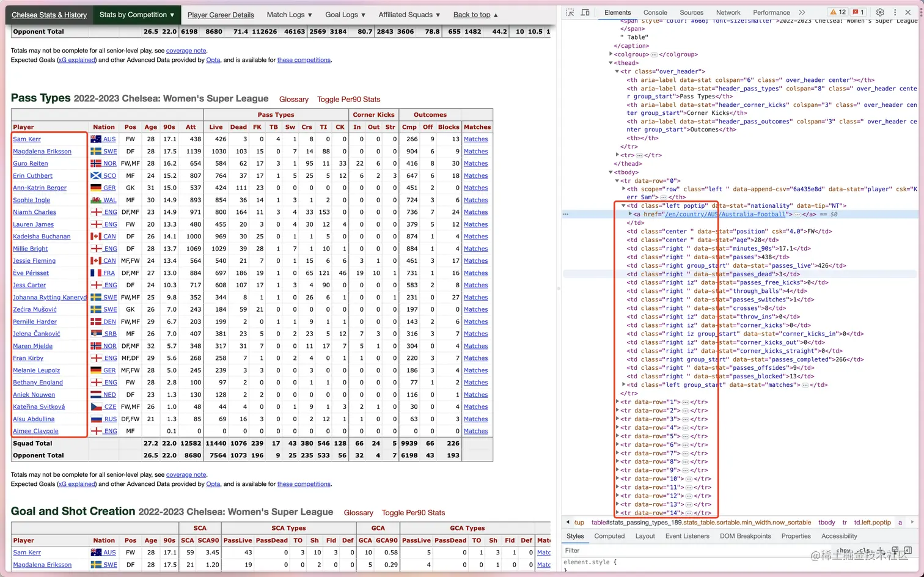The width and height of the screenshot is (924, 577).
Task: Open the 1 error issues badge
Action: pyautogui.click(x=858, y=12)
